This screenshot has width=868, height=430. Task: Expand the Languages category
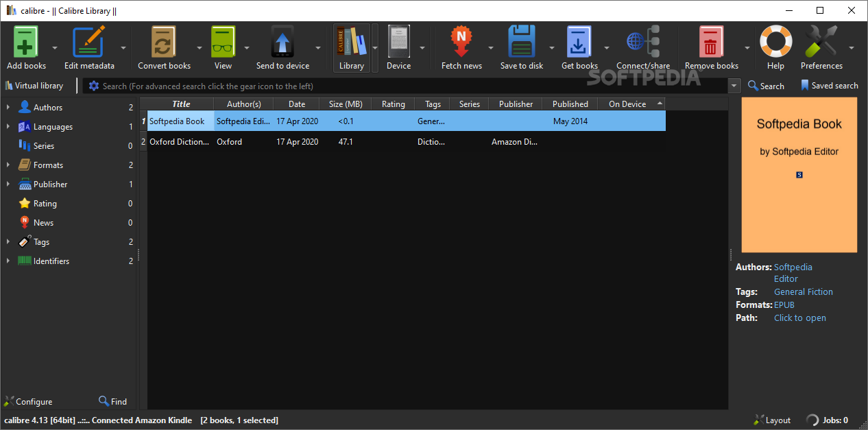click(x=8, y=127)
